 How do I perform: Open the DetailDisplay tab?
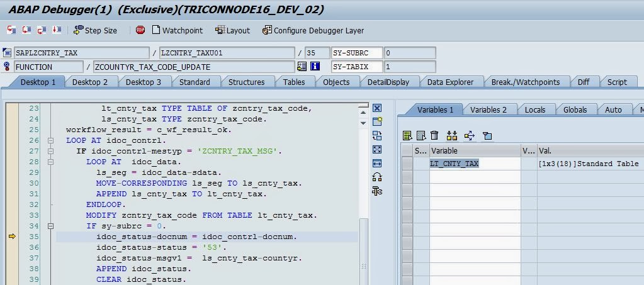(x=388, y=82)
